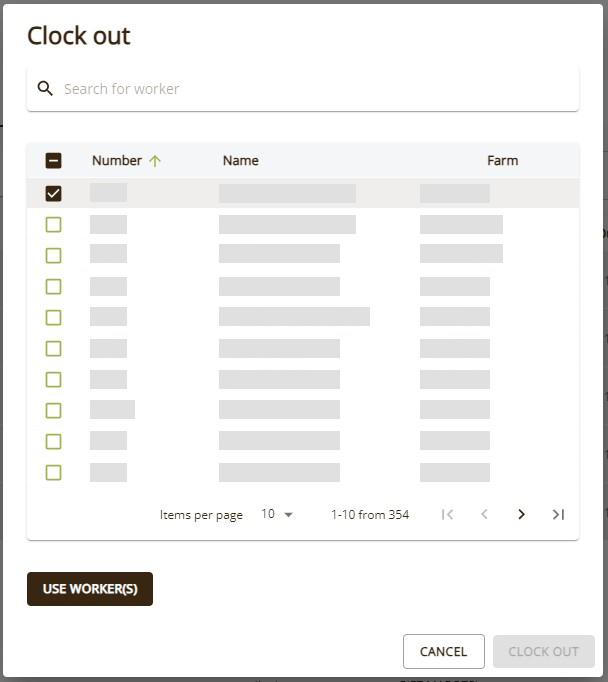Toggle the select-all header checkbox
The width and height of the screenshot is (608, 682).
53,160
